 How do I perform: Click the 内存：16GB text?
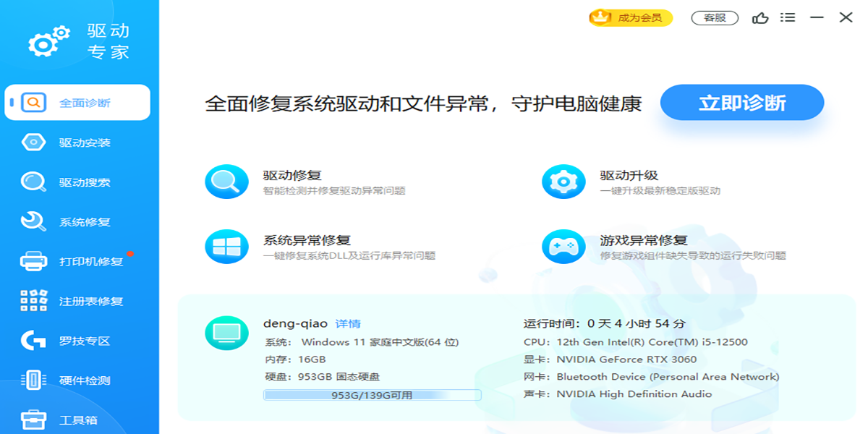[x=295, y=359]
